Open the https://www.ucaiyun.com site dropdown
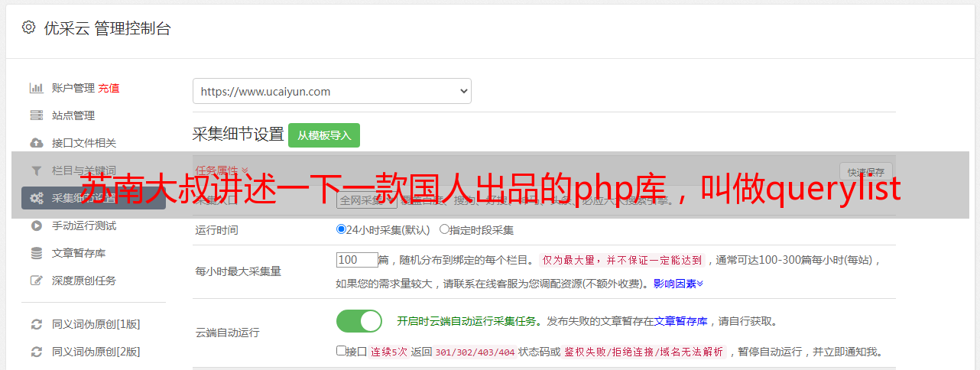The width and height of the screenshot is (980, 370). [x=332, y=91]
